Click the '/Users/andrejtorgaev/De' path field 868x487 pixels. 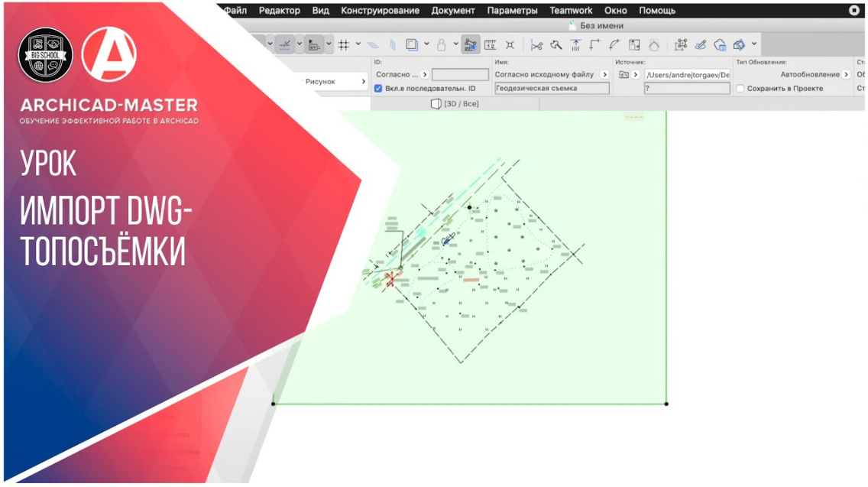(687, 74)
